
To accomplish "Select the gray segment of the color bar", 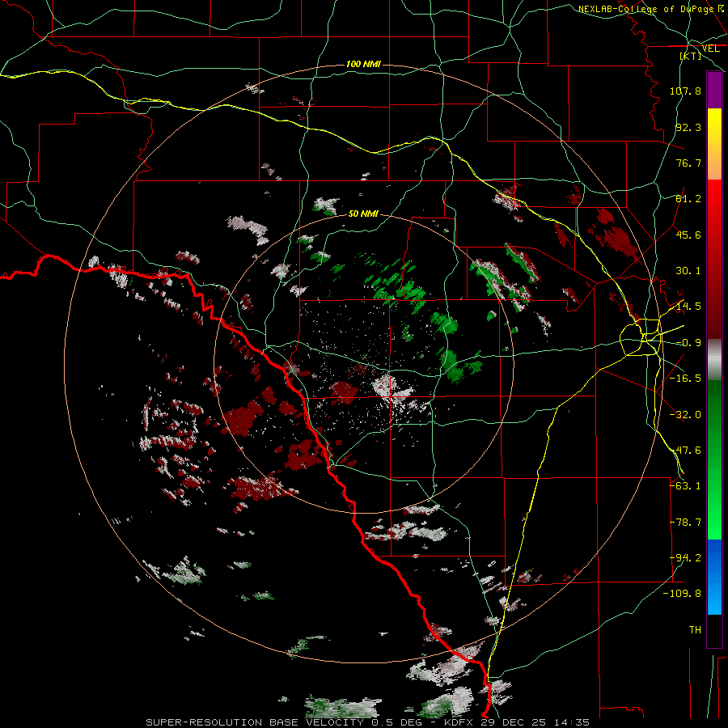I will click(714, 360).
